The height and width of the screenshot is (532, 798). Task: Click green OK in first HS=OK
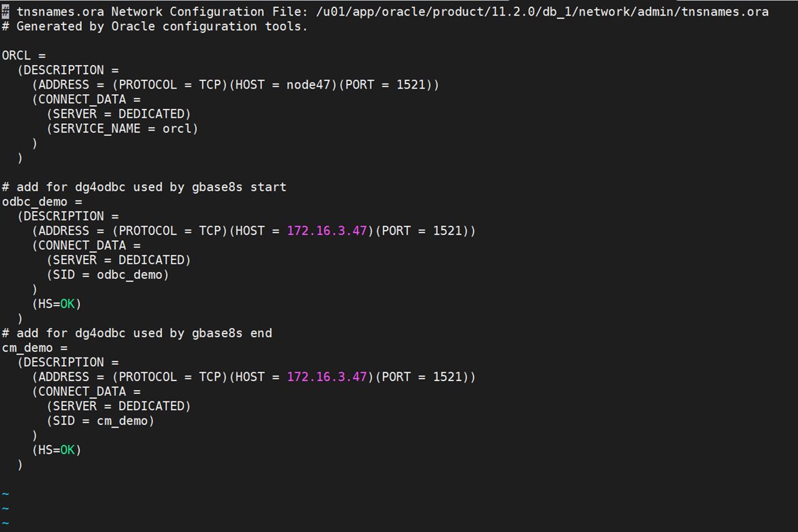(67, 304)
